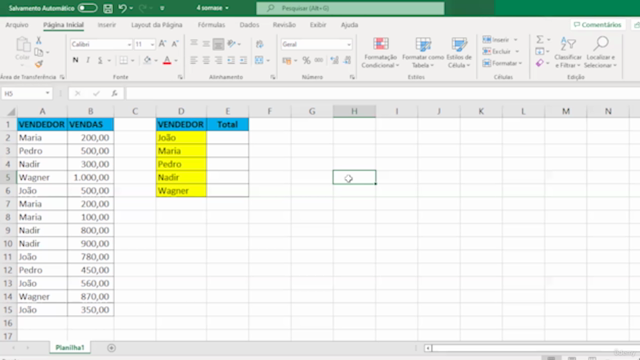
Task: Click the decrease decimal icon
Action: (347, 60)
